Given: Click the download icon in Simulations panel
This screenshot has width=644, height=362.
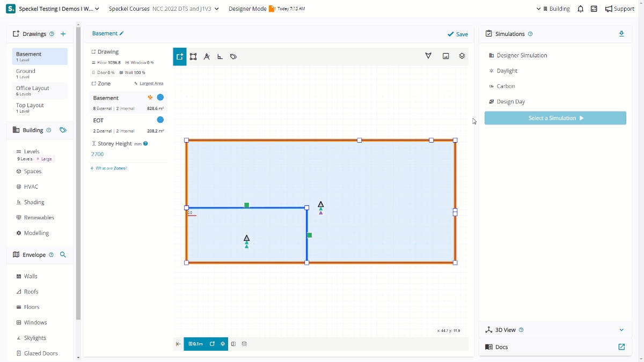Looking at the screenshot, I should [621, 34].
